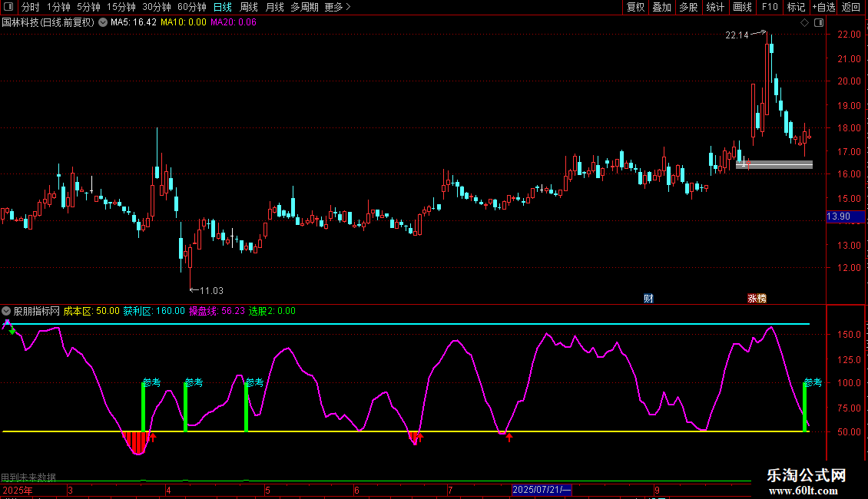Click the diamond icon near top right

[804, 23]
